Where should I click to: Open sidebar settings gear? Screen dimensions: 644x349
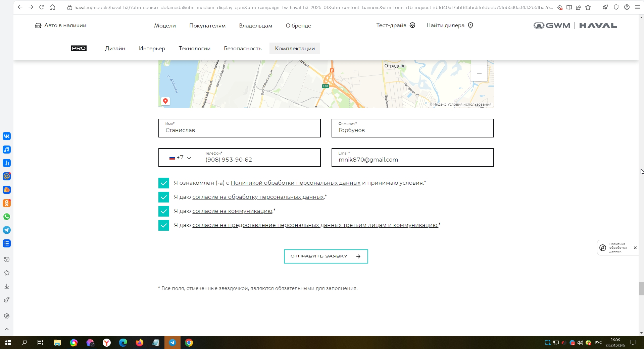(7, 316)
